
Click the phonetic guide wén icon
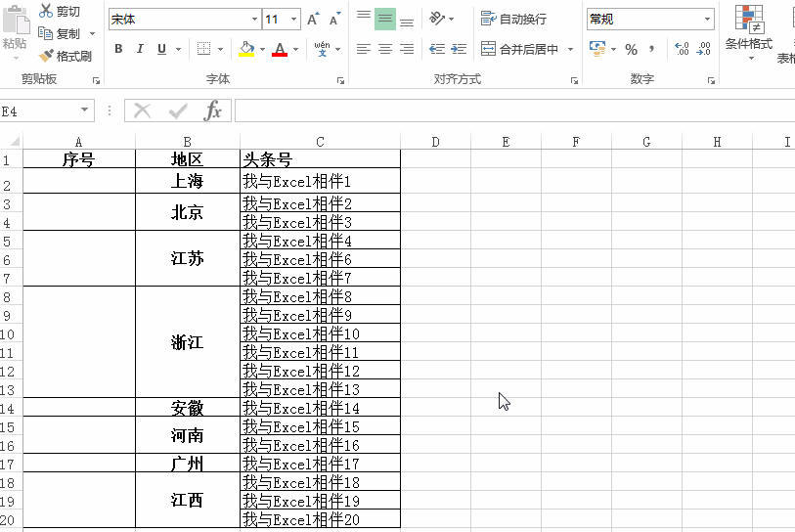[322, 49]
